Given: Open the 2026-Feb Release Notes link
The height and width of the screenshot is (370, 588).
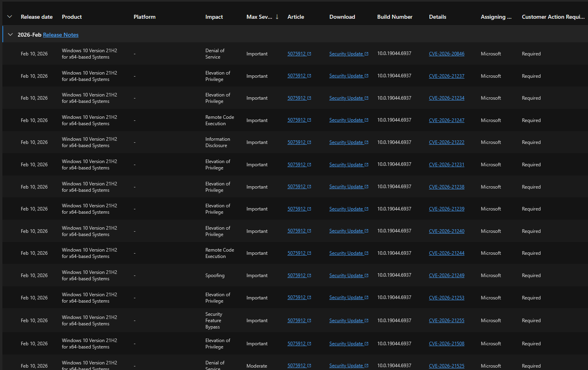Looking at the screenshot, I should 61,35.
